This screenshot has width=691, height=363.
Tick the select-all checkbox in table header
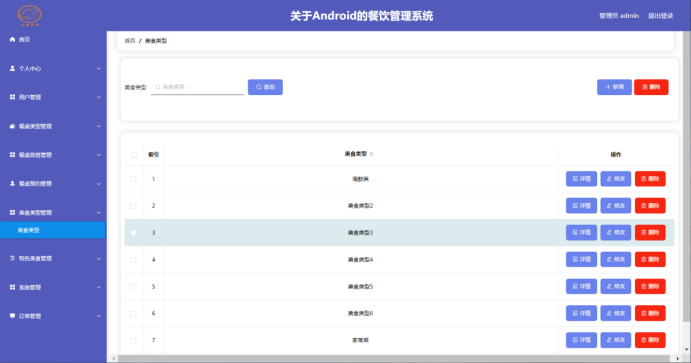tap(134, 155)
